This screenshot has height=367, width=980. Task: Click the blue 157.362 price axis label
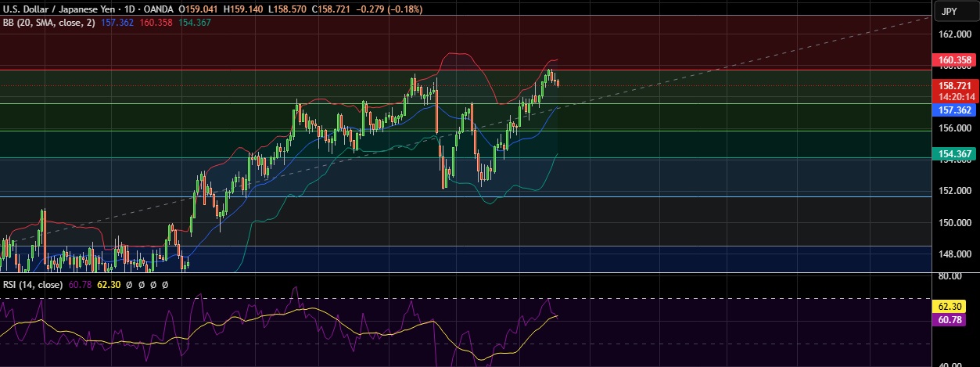tap(955, 110)
